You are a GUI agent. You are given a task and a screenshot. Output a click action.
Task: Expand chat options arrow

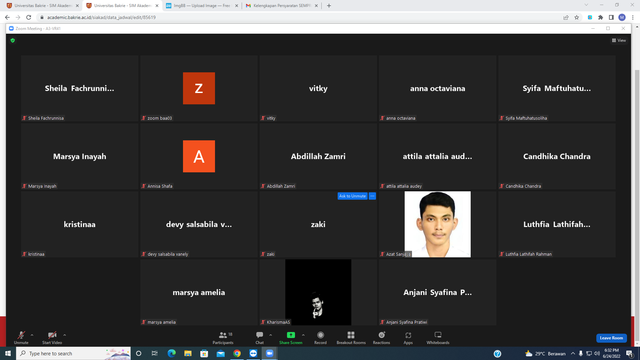(x=270, y=335)
